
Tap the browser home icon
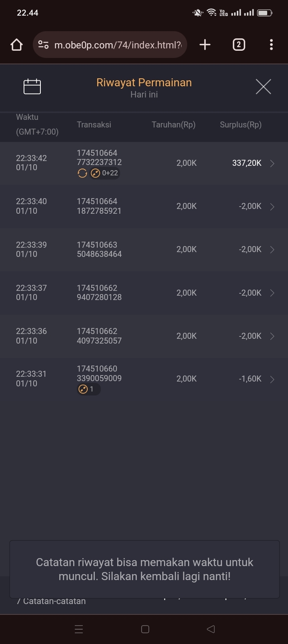16,45
